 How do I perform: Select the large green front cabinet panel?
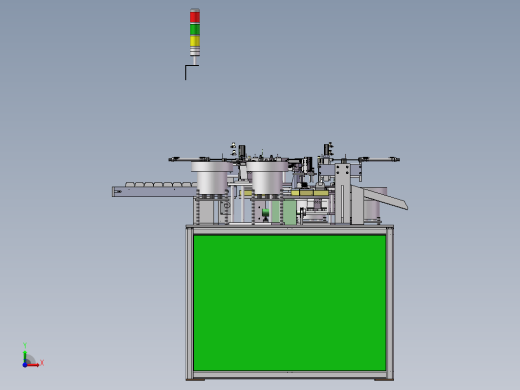click(290, 303)
